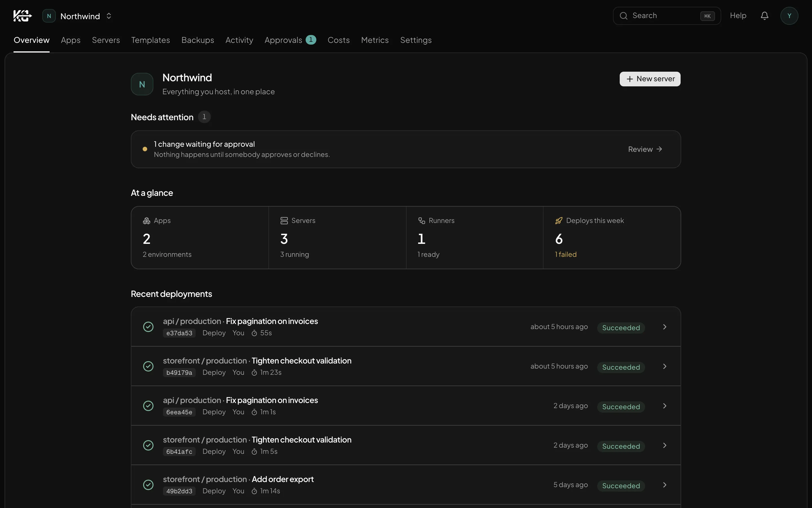Viewport: 812px width, 508px height.
Task: Expand deployment 6b41afc with its chevron
Action: click(665, 446)
